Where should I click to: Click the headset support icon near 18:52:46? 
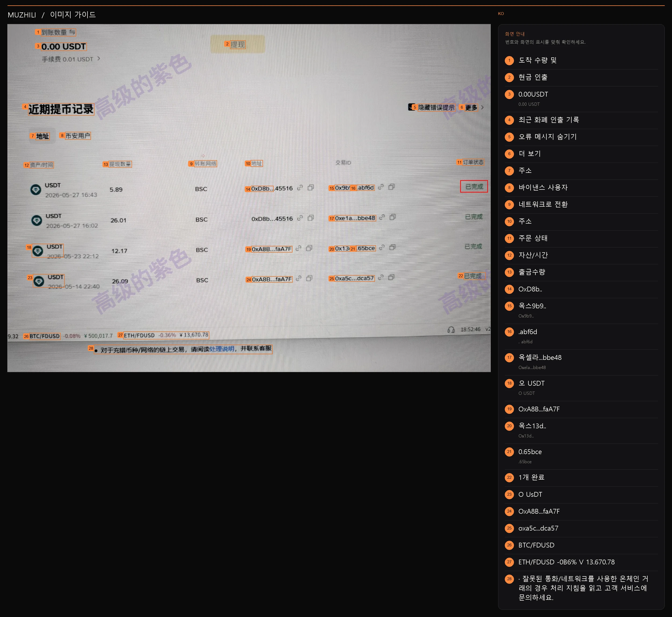(x=451, y=330)
